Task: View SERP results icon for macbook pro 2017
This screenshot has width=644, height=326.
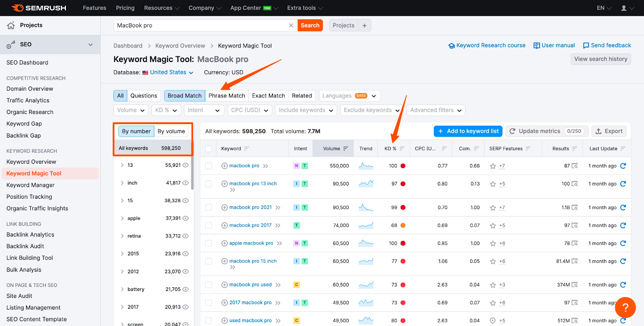Action: pos(575,225)
